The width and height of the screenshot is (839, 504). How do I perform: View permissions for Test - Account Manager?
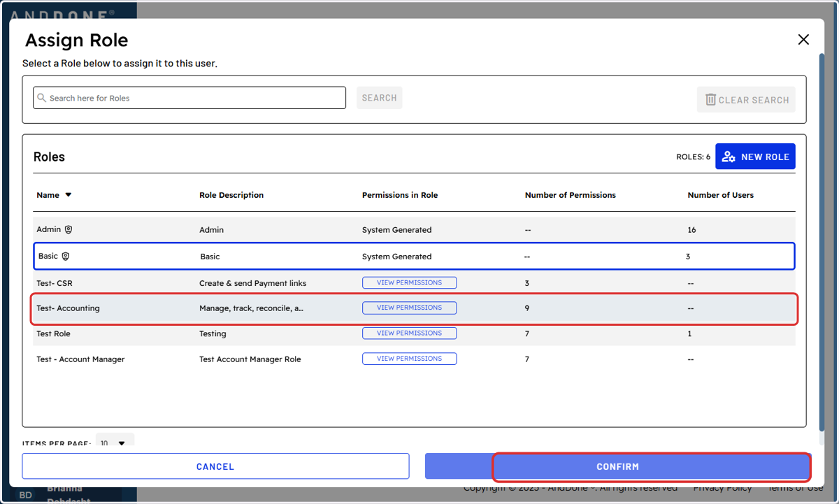tap(409, 358)
